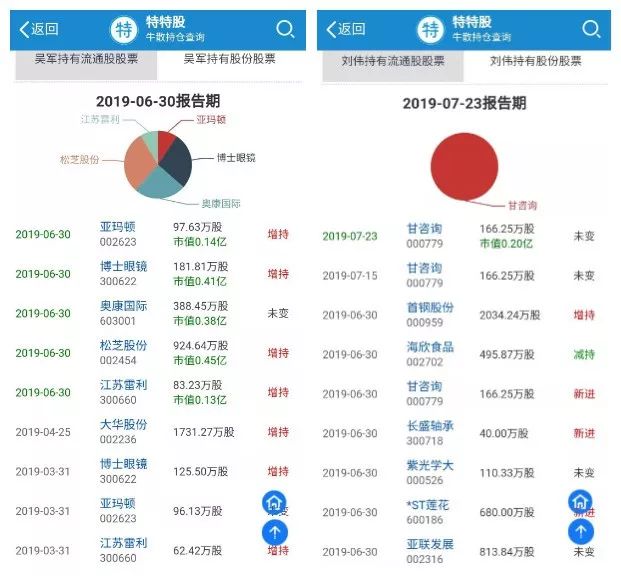Click 2019-07-23报告期 heading
621x576 pixels.
[x=465, y=103]
